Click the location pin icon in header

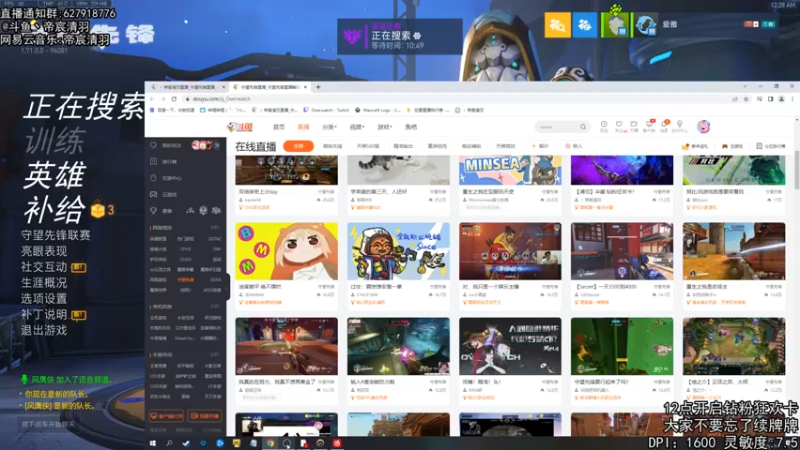coord(679,124)
